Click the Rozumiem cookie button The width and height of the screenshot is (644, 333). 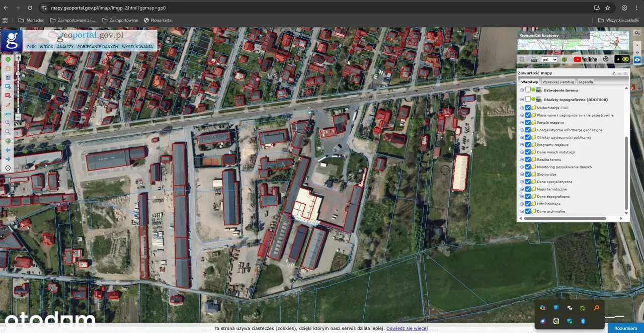[625, 328]
